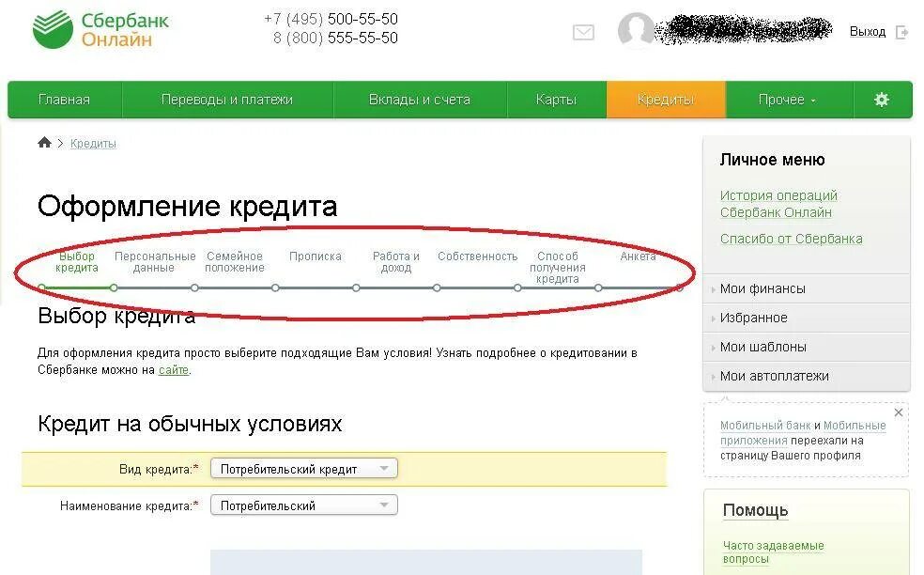Open История операций Сбербанк Онлайн link
Viewport: 924px width, 575px height.
point(778,204)
